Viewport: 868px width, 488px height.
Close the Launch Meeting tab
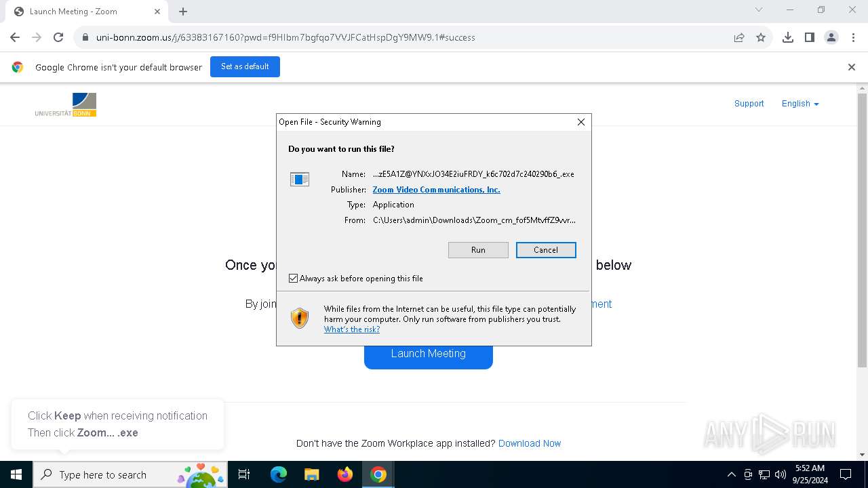click(157, 12)
